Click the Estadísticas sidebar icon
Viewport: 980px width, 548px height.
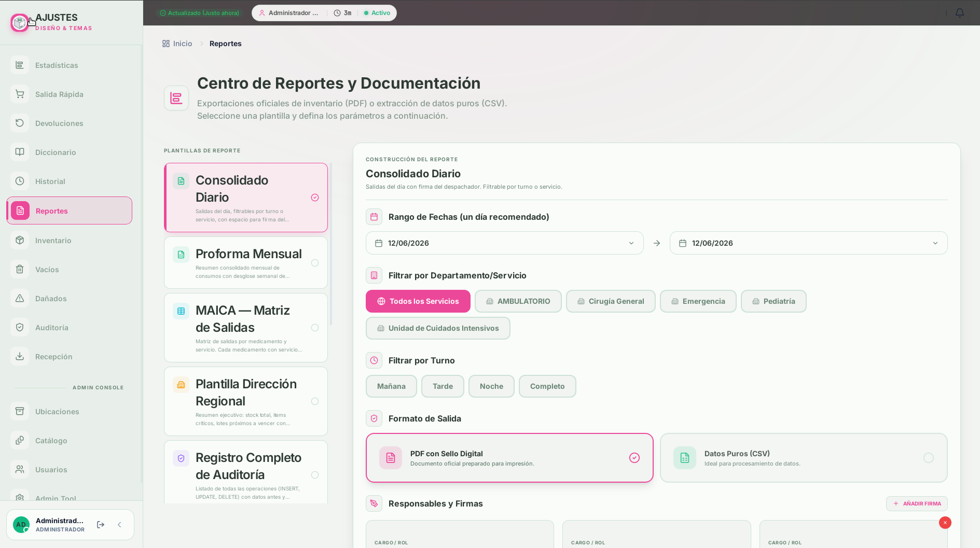(20, 65)
